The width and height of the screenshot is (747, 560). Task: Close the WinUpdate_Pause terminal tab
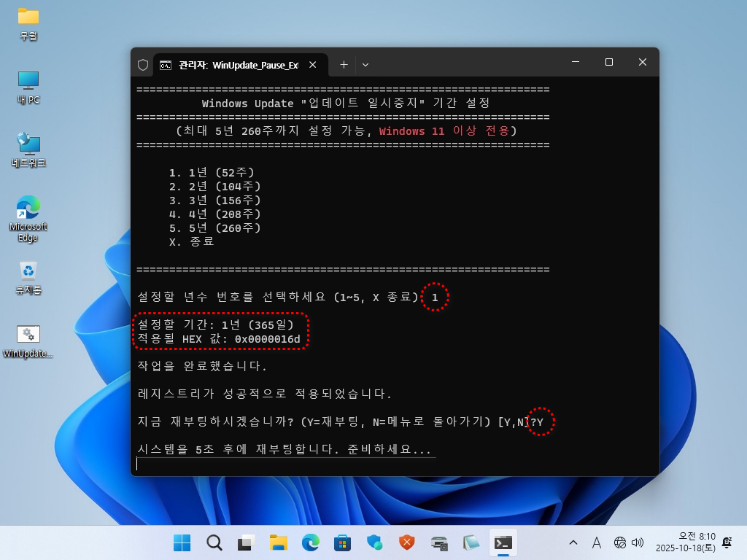pos(312,65)
